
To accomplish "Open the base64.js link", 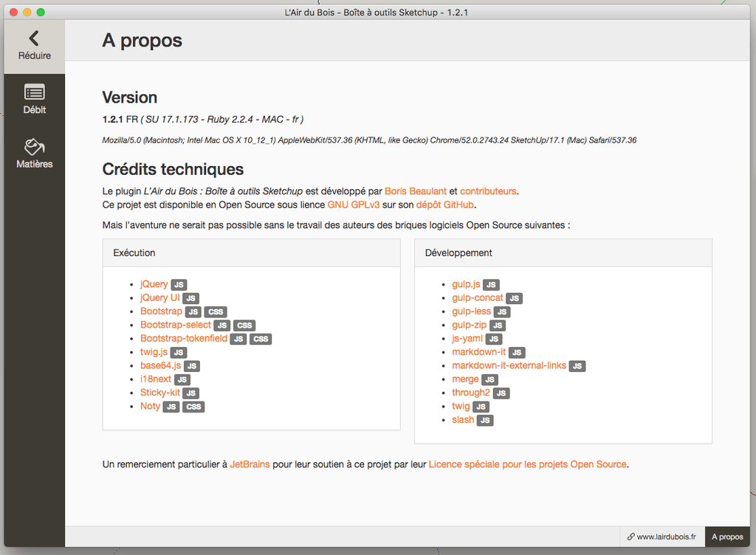I will [x=160, y=365].
